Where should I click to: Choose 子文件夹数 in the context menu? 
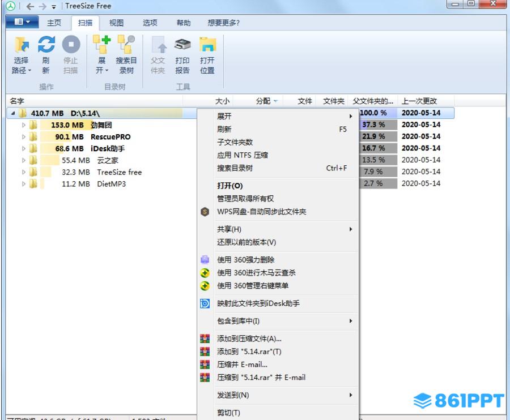(x=286, y=142)
